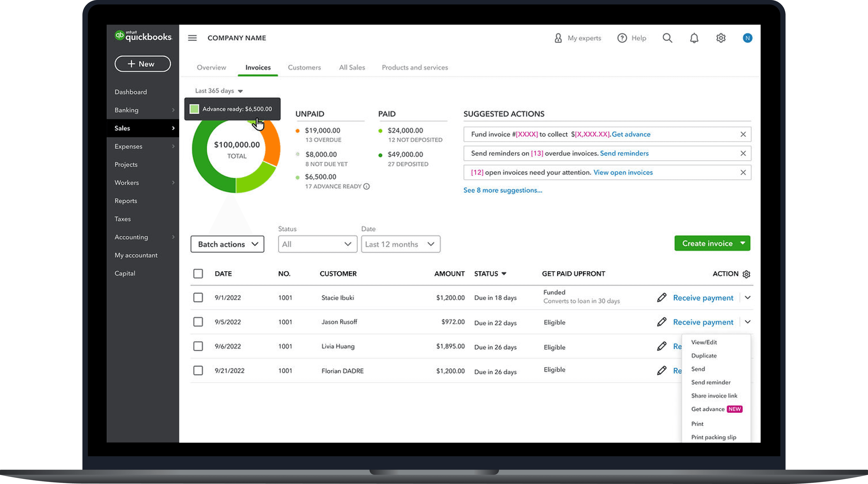Switch to the Customers tab

pyautogui.click(x=304, y=68)
